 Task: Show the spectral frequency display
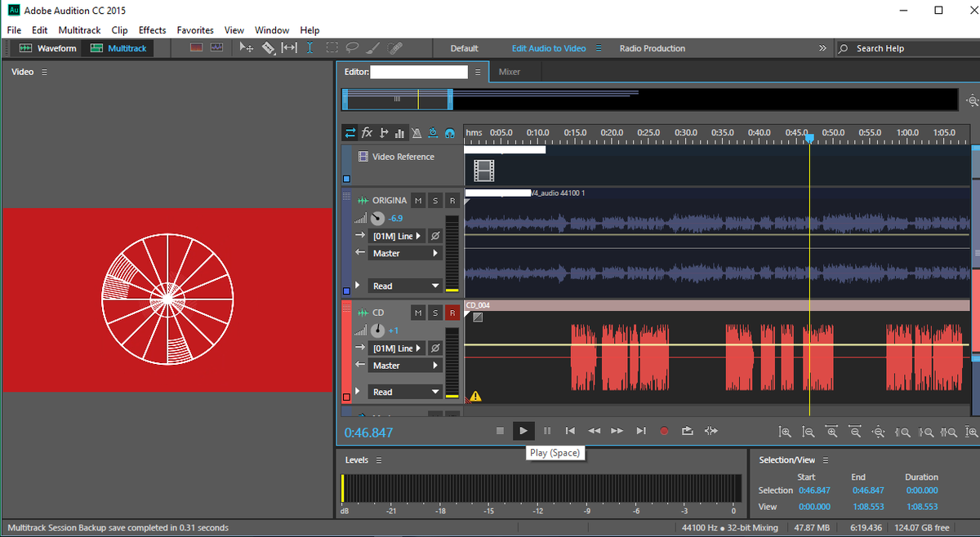tap(196, 48)
